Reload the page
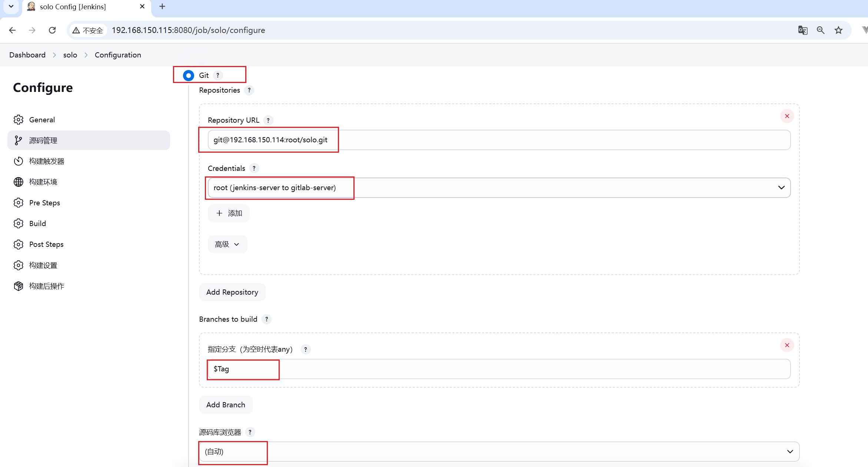Viewport: 868px width, 467px height. 52,30
